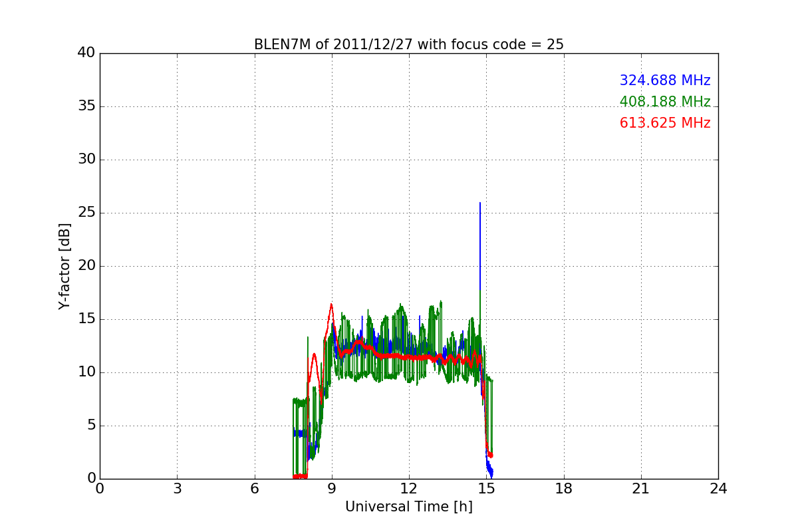Select the blue 324.688 MHz legend label
The height and width of the screenshot is (532, 798).
[x=665, y=80]
